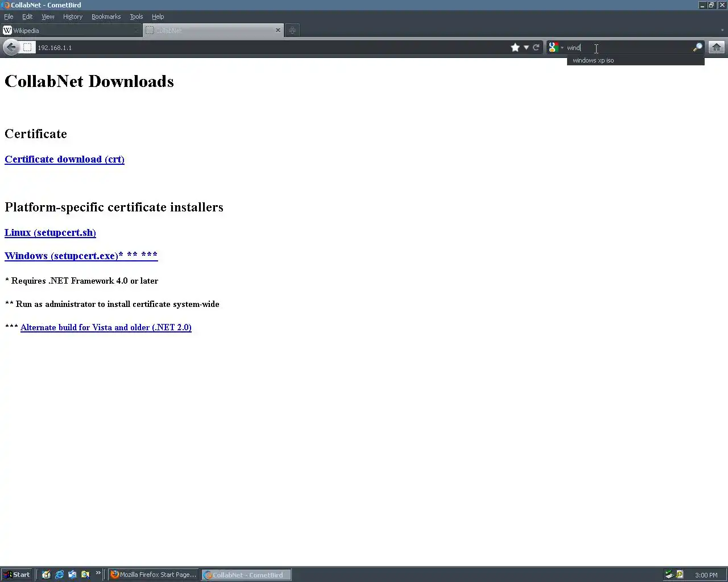
Task: Click the site identity icon in address bar
Action: [x=27, y=48]
